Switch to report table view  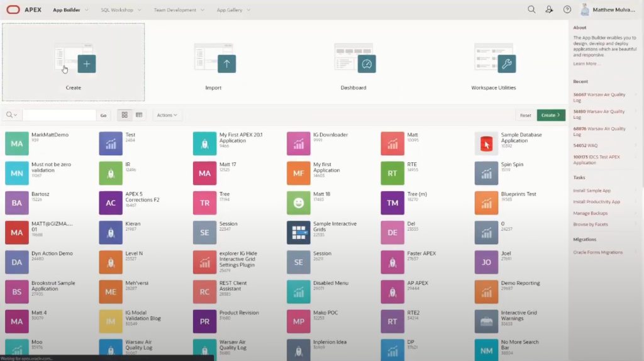[x=139, y=115]
